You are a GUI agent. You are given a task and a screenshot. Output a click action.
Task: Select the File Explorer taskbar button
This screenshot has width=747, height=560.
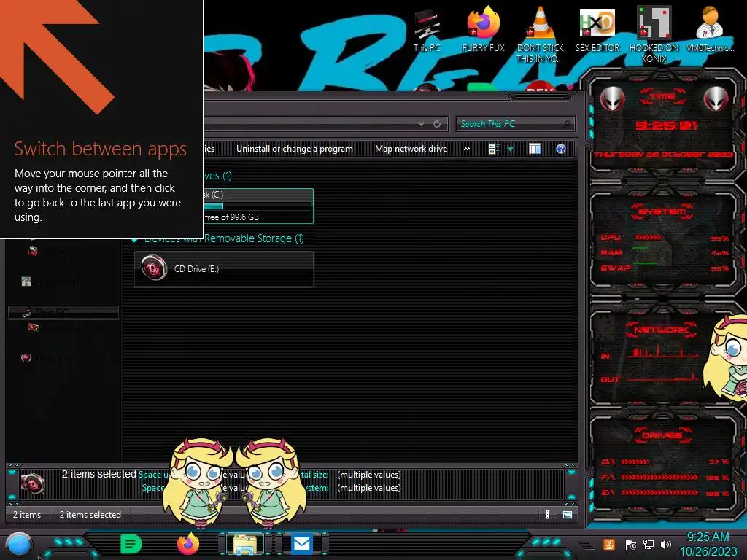(245, 544)
